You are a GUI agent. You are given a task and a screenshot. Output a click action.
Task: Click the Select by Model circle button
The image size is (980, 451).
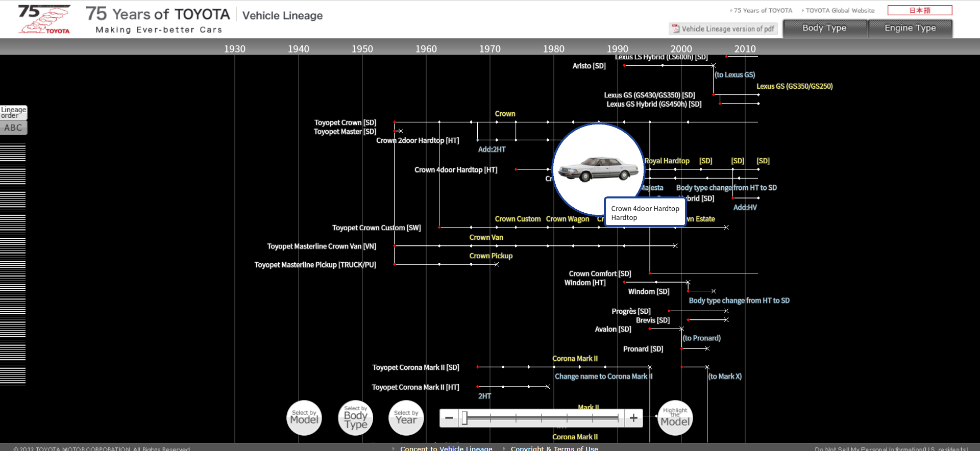pos(304,418)
